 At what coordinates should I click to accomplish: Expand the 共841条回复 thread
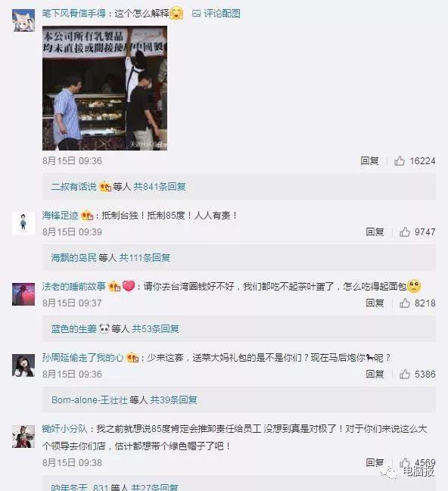160,187
